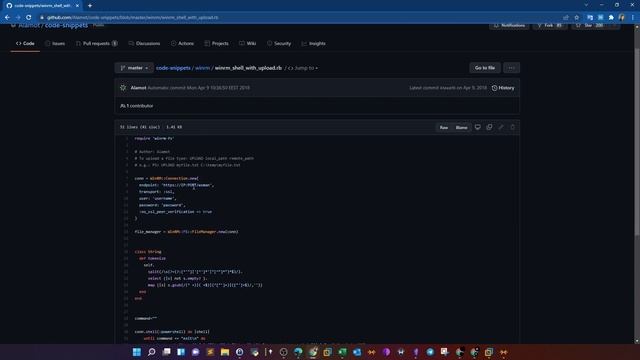Click the winrm breadcrumb link
640x360 pixels.
[202, 68]
